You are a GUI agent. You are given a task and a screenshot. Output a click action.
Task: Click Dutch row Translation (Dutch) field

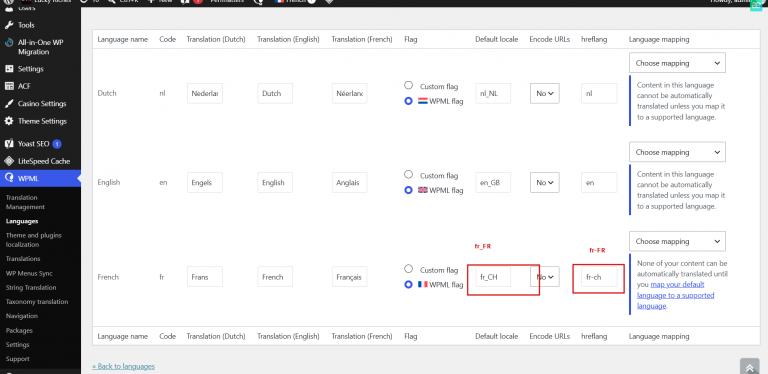coord(205,94)
